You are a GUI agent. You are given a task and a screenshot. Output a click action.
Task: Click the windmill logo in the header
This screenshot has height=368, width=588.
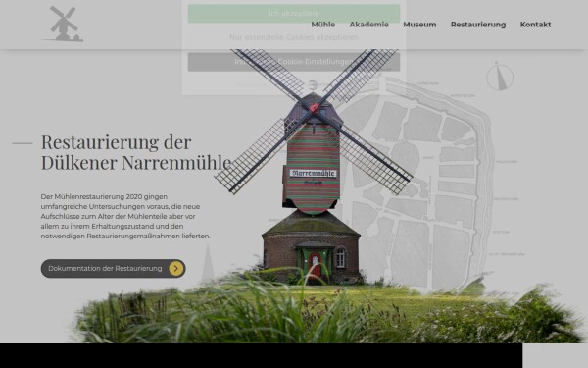click(x=63, y=24)
